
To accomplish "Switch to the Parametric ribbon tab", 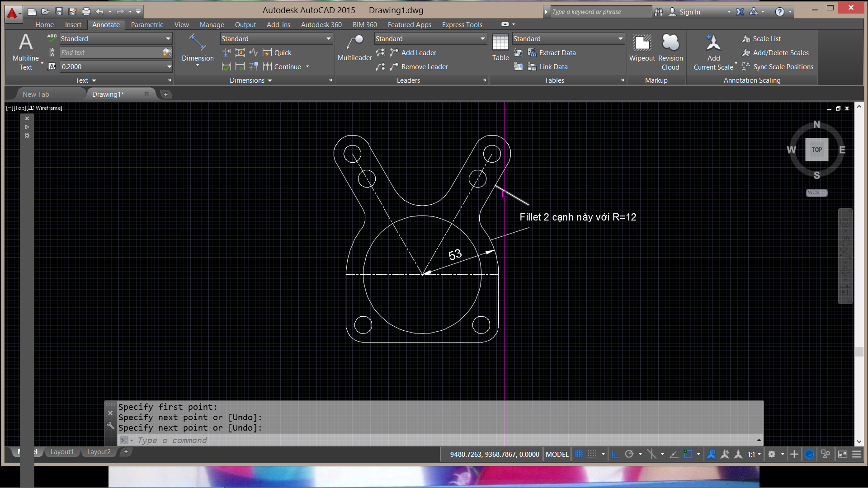I will 147,25.
